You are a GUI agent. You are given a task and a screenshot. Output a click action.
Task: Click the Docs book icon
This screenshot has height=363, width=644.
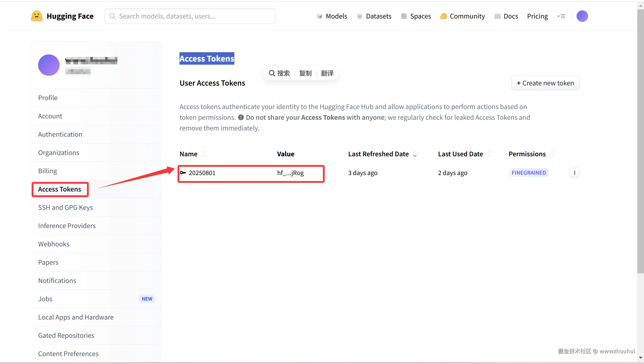click(x=497, y=16)
